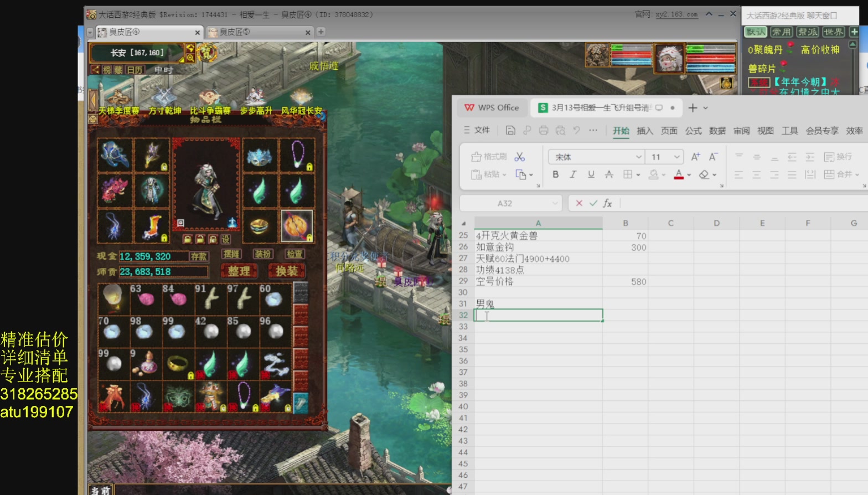
Task: Open the eraser clear options dropdown arrow
Action: click(715, 175)
